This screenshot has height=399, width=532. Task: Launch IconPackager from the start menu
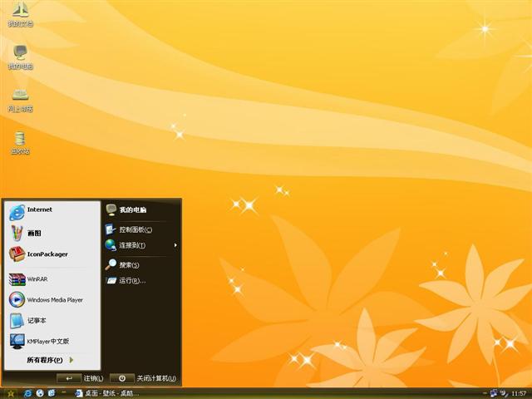(52, 254)
